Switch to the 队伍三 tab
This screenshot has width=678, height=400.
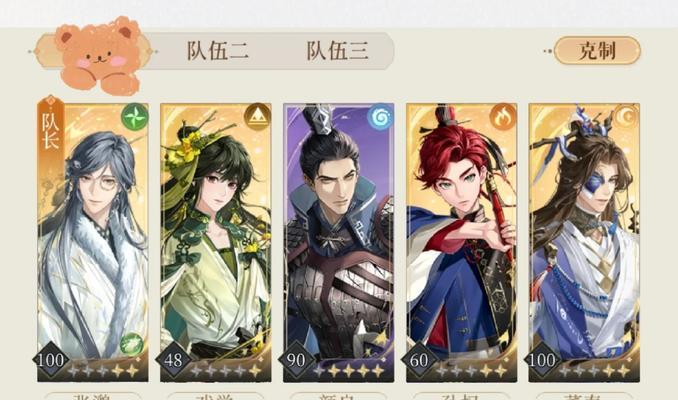pos(337,51)
